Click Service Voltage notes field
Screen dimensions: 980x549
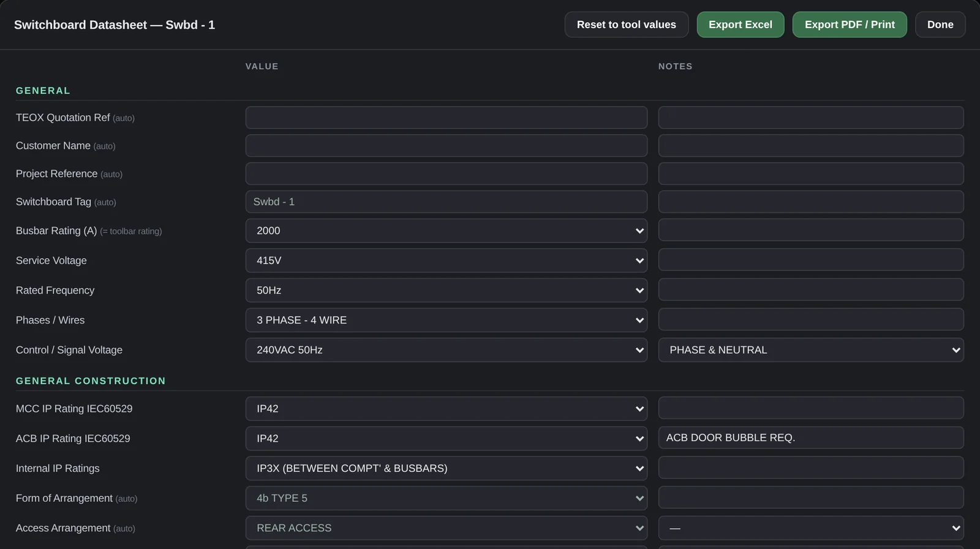811,260
